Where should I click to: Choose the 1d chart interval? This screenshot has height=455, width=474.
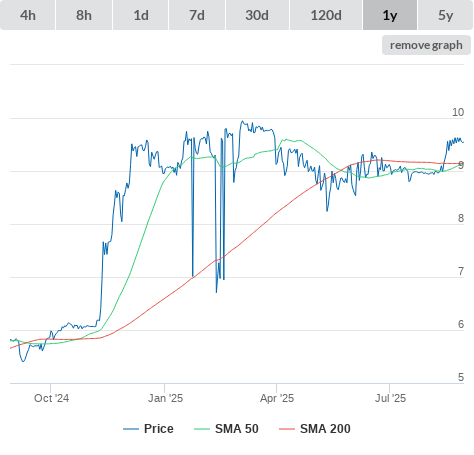141,15
